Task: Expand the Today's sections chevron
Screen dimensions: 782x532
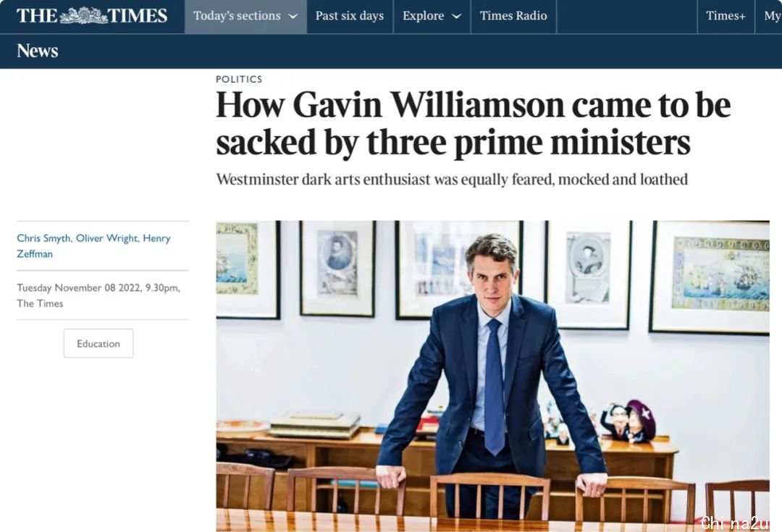Action: tap(293, 17)
